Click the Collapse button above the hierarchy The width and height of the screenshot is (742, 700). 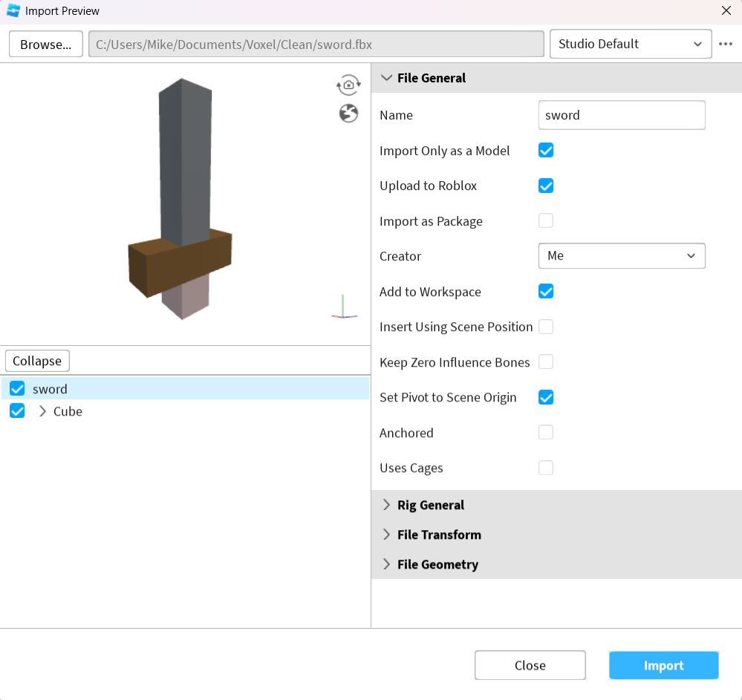[36, 361]
